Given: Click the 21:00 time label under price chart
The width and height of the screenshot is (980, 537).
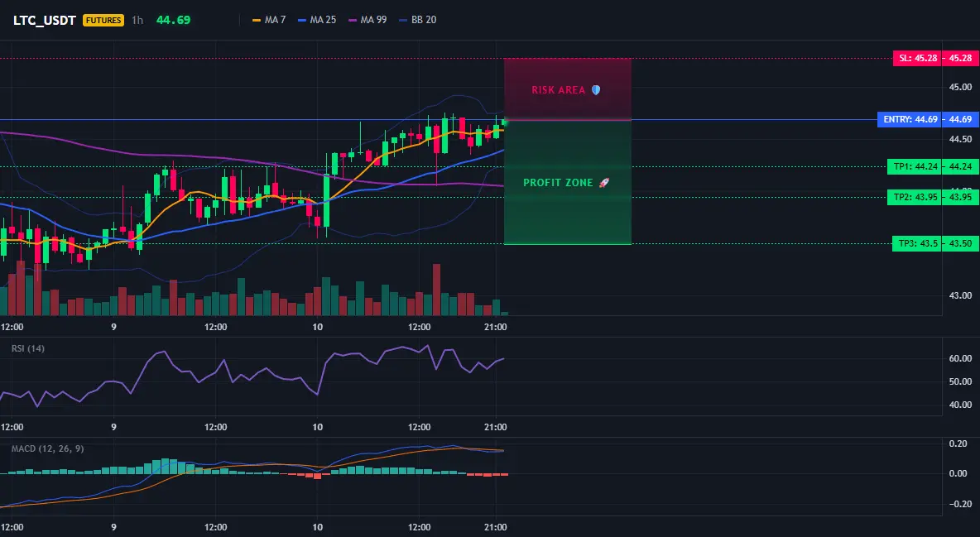Looking at the screenshot, I should (x=495, y=327).
